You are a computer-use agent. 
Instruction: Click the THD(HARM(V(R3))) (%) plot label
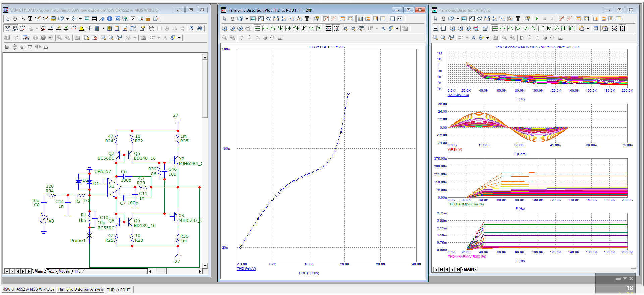[466, 204]
